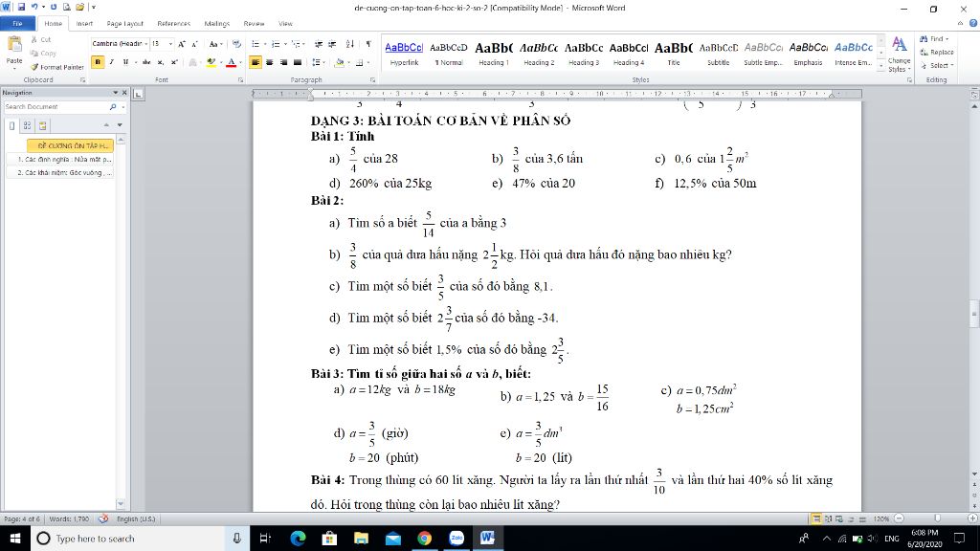
Task: Go to heading 'ĐỀ CƯƠNG ÔN TẬP H...' in Navigation
Action: pos(70,145)
